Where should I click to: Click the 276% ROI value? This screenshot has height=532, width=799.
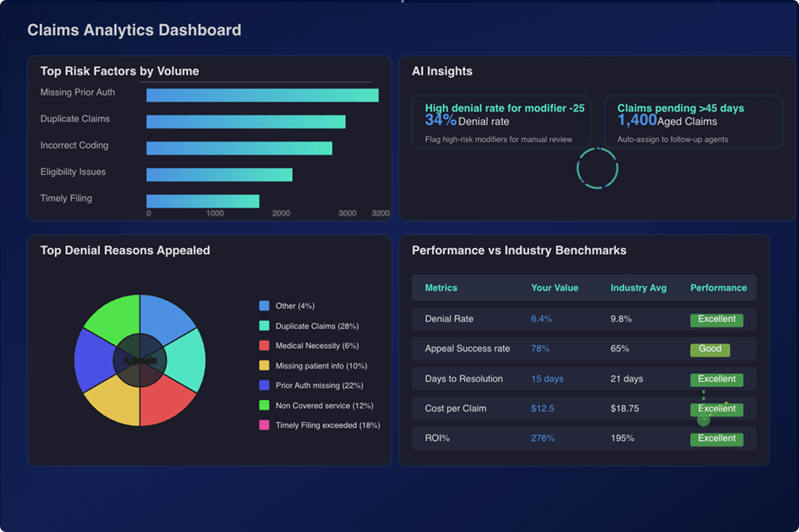(542, 438)
